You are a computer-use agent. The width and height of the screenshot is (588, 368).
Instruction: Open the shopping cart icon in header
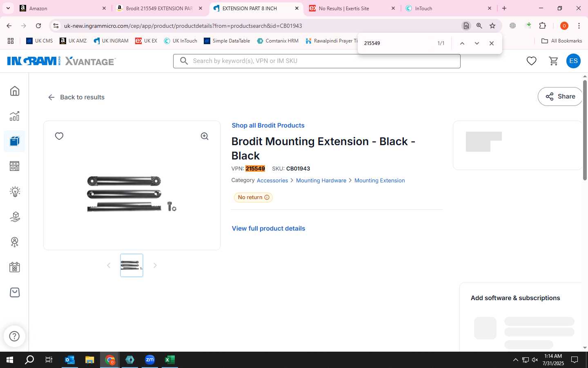[x=554, y=61]
